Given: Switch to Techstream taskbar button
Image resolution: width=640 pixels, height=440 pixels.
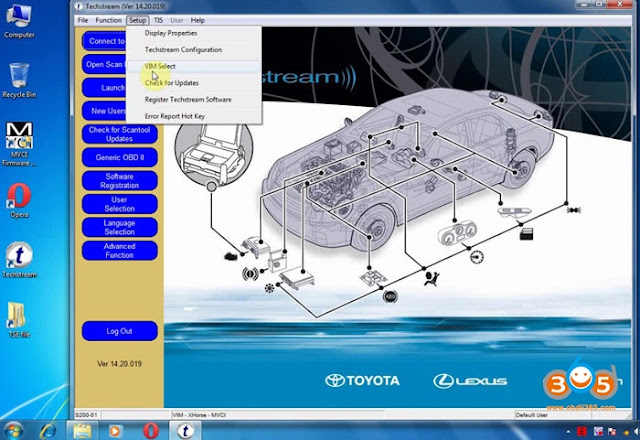Looking at the screenshot, I should coord(185,431).
